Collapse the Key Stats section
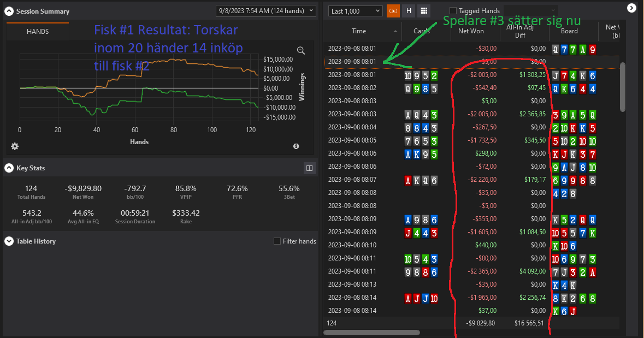Viewport: 644px width, 338px height. click(x=9, y=168)
